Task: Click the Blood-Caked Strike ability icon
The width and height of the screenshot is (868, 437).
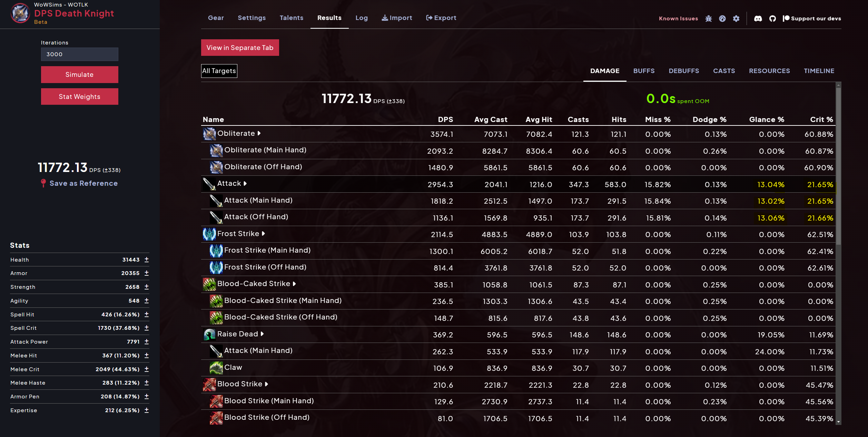Action: [x=209, y=284]
